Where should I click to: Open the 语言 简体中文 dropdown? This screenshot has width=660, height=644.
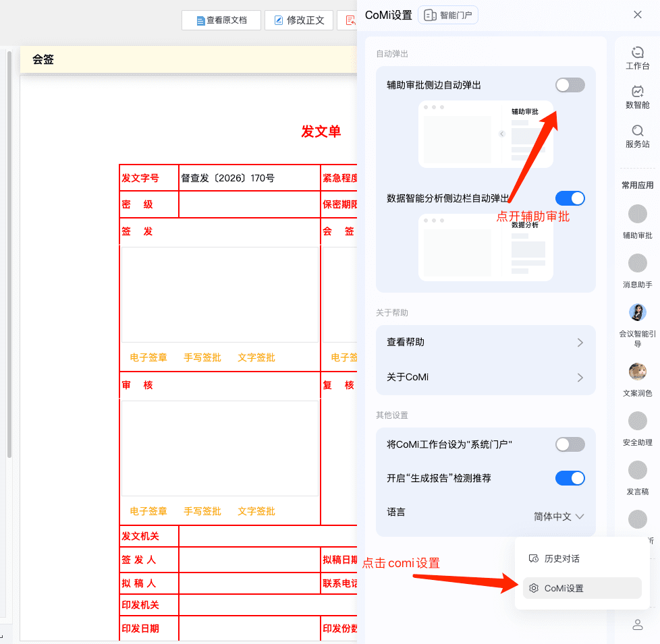[x=559, y=516]
